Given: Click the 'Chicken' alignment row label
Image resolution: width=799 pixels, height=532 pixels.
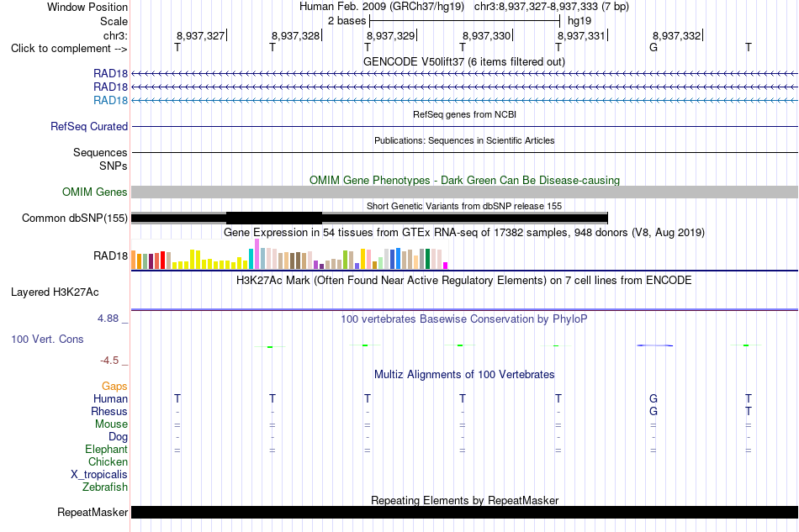Looking at the screenshot, I should (x=108, y=461).
